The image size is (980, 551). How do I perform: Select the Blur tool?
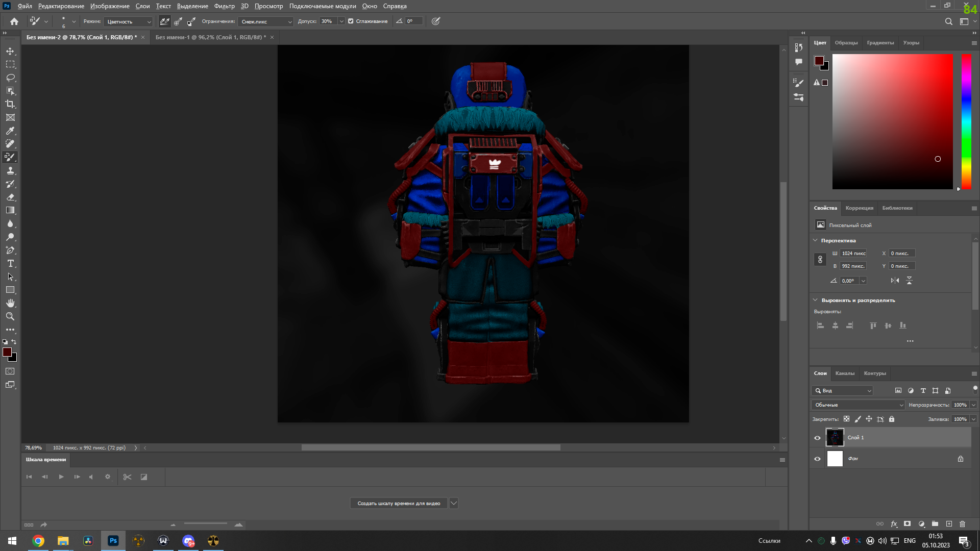point(10,223)
